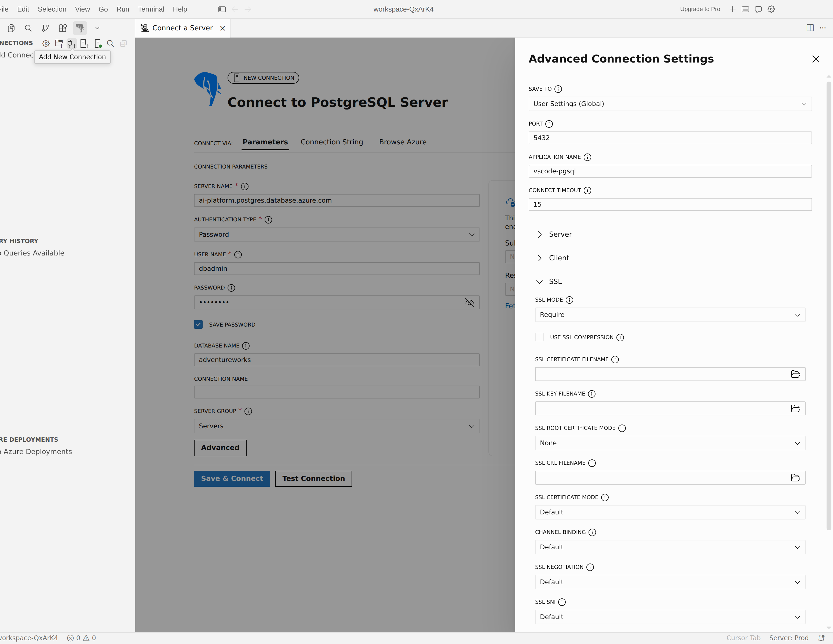Click the info icon next to SAVE TO
833x644 pixels.
[x=558, y=89]
